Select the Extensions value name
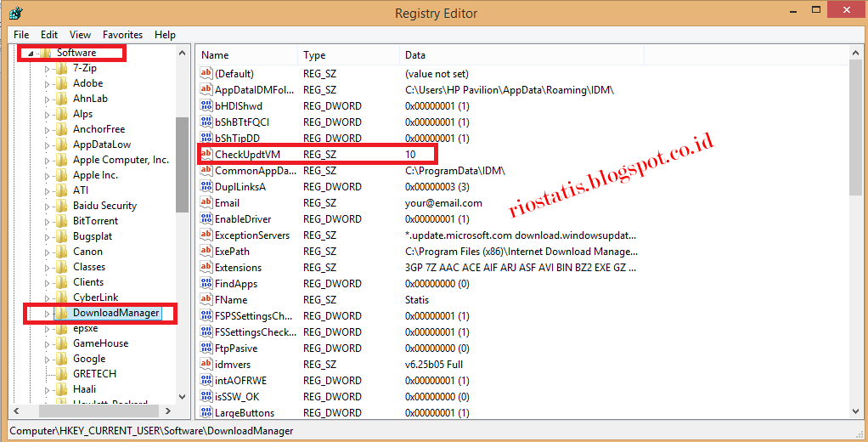Screen dimensions: 868x442 [x=238, y=268]
